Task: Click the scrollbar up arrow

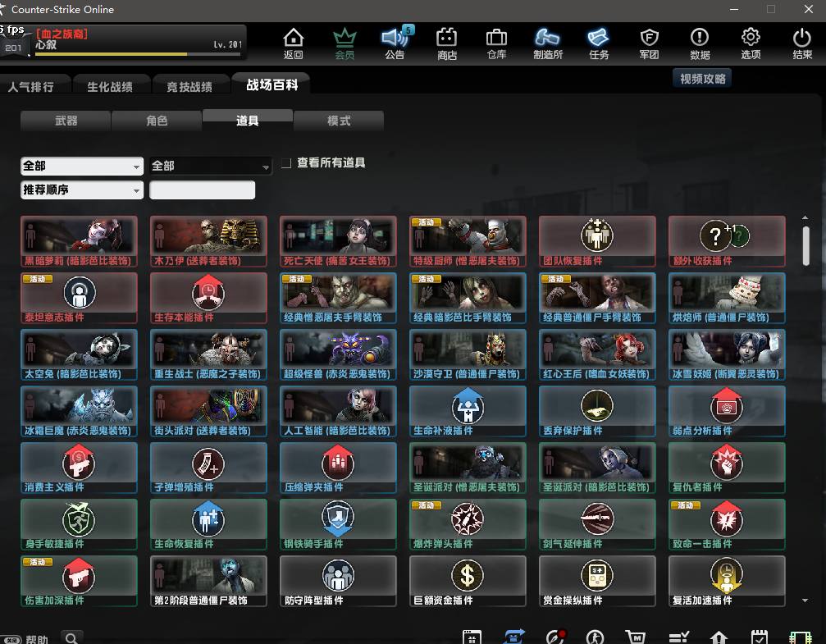Action: 805,217
